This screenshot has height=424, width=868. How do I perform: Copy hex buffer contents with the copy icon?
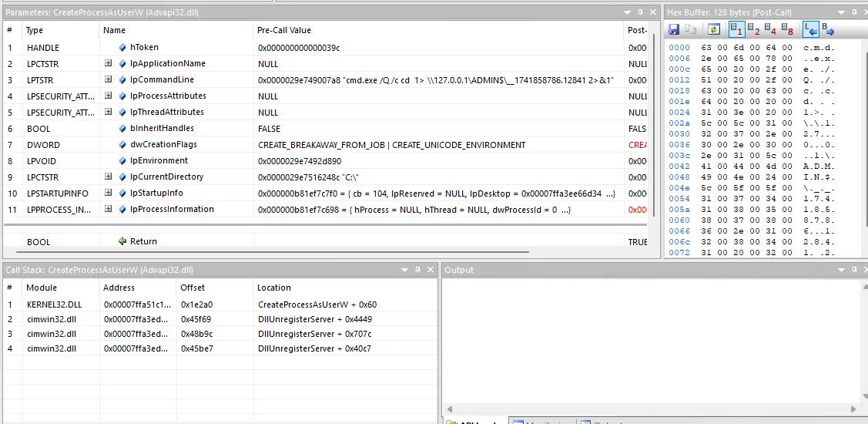690,29
